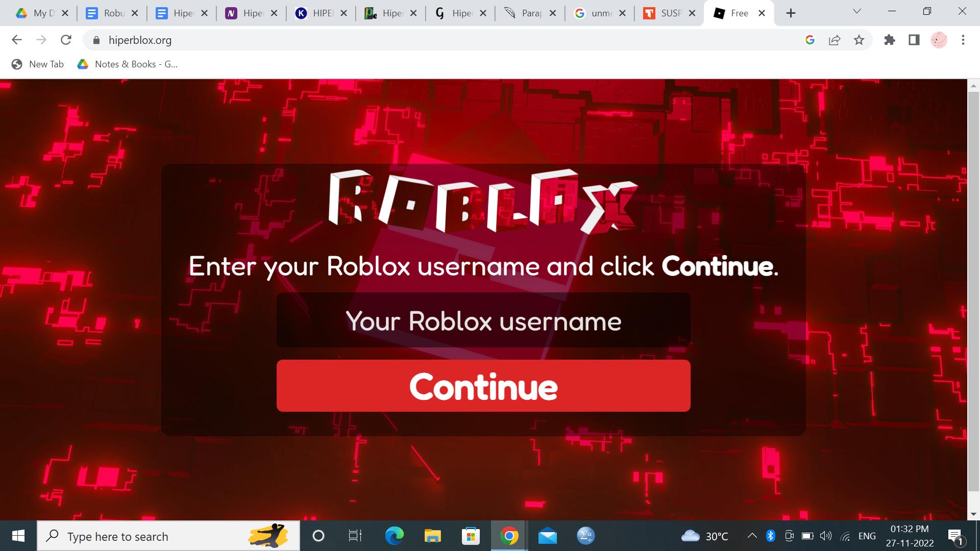Switch to the My Drive tab
Image resolution: width=980 pixels, height=551 pixels.
coord(42,13)
